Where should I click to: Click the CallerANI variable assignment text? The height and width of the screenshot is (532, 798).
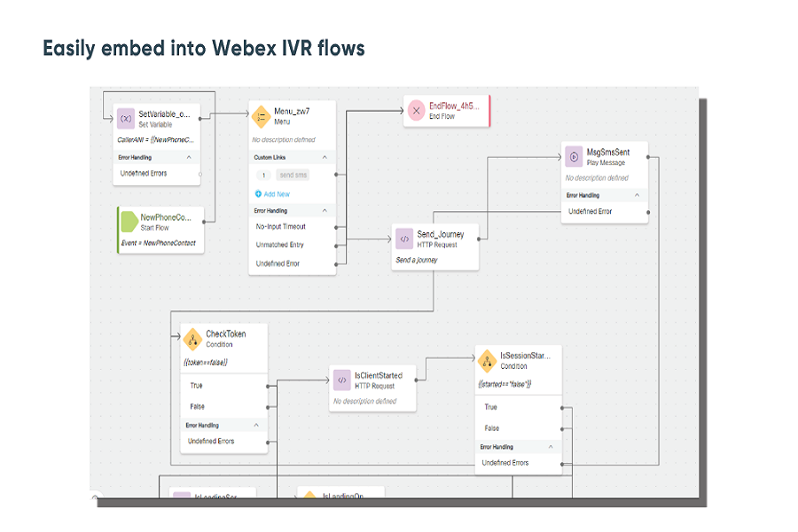coord(156,140)
